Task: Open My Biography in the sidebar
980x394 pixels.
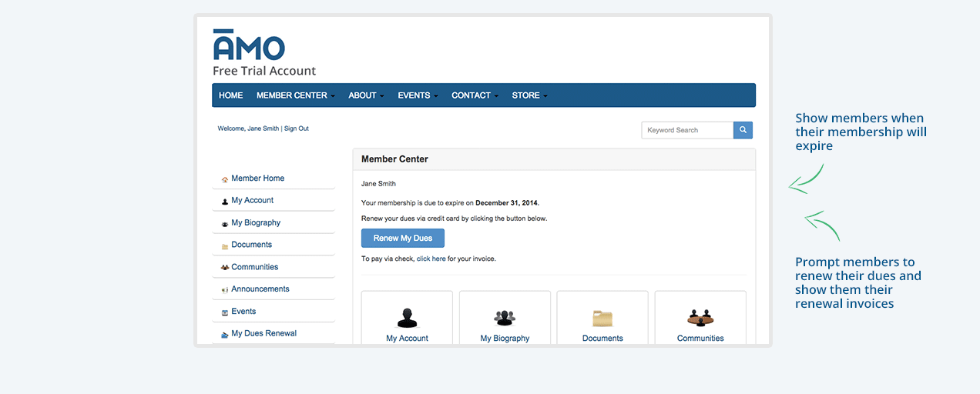Action: (256, 222)
